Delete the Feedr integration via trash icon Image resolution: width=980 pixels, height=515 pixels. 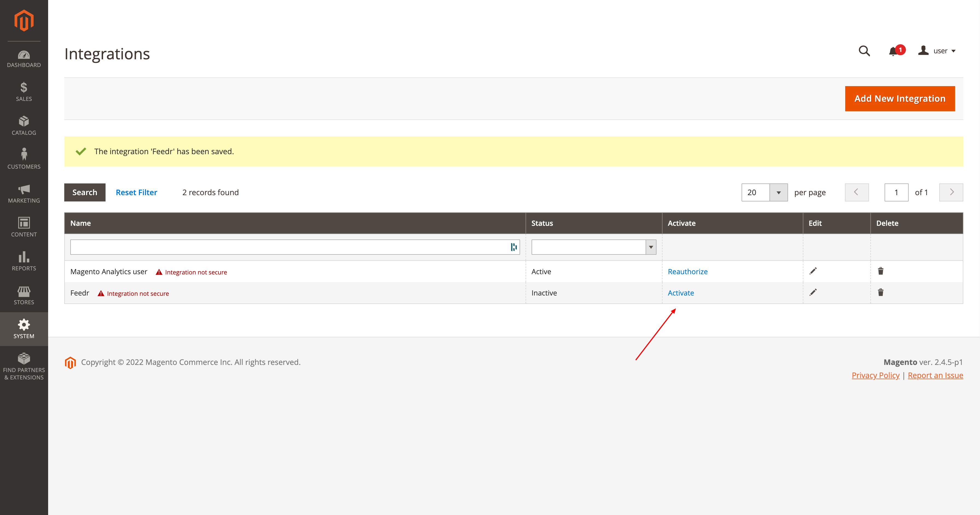(x=881, y=292)
